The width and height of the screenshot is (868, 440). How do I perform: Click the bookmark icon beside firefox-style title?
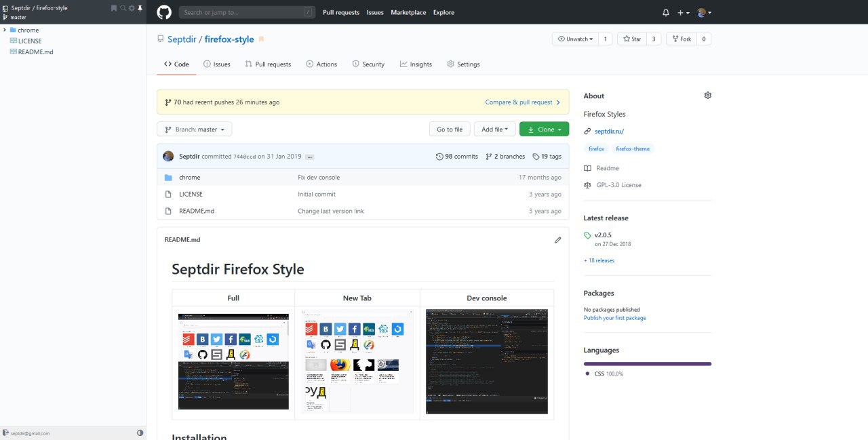262,39
